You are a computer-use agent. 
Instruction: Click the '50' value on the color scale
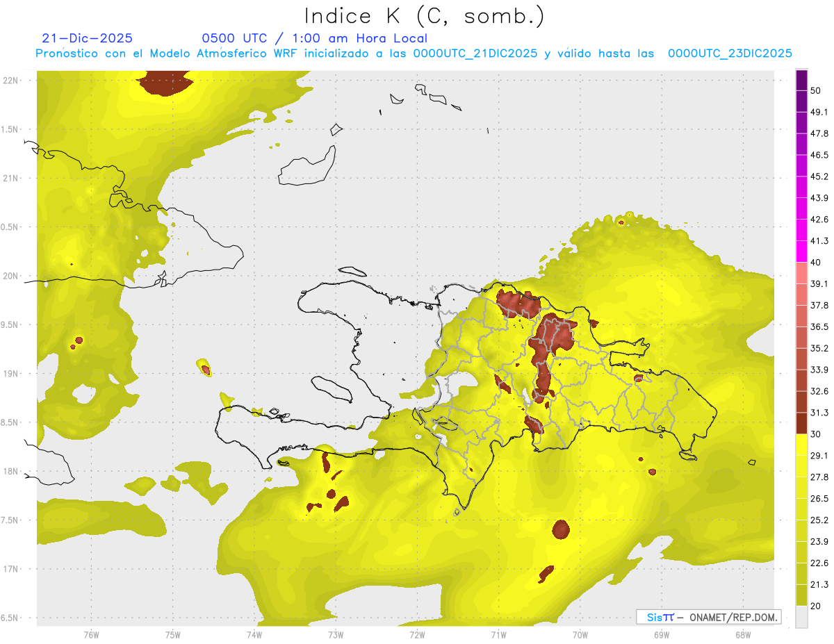[x=816, y=90]
